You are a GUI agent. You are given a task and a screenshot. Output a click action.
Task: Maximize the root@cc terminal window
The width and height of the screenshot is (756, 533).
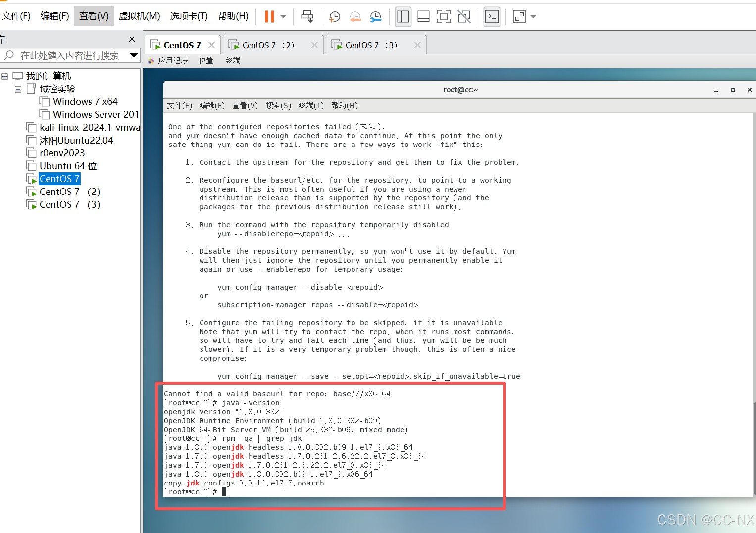coord(733,90)
